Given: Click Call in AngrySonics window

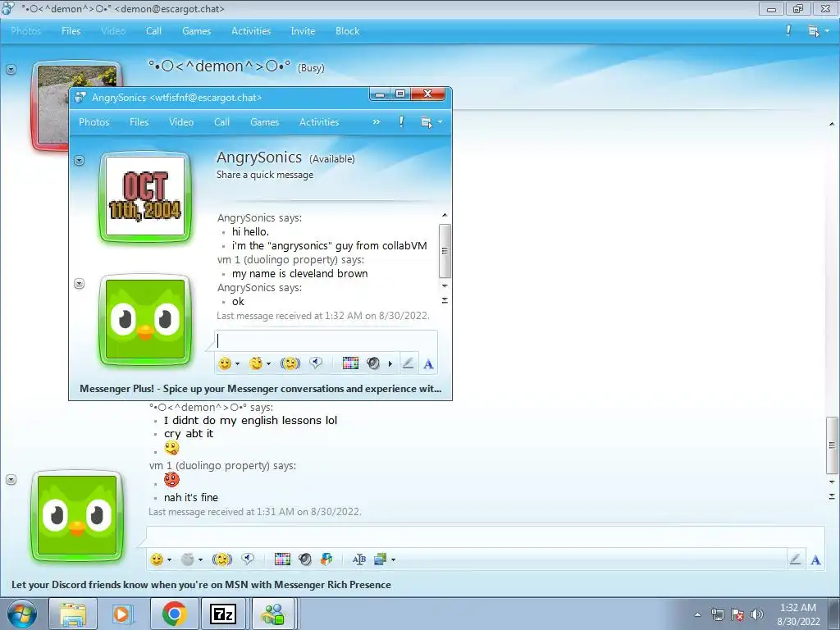Looking at the screenshot, I should pos(221,122).
